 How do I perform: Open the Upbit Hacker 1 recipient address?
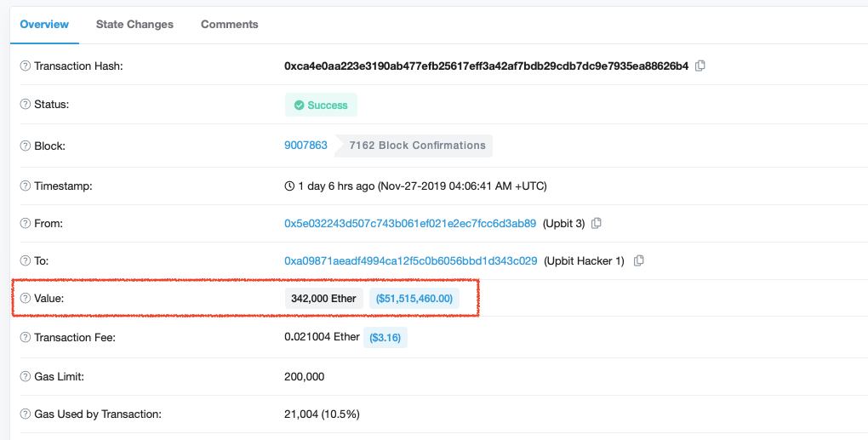point(411,260)
